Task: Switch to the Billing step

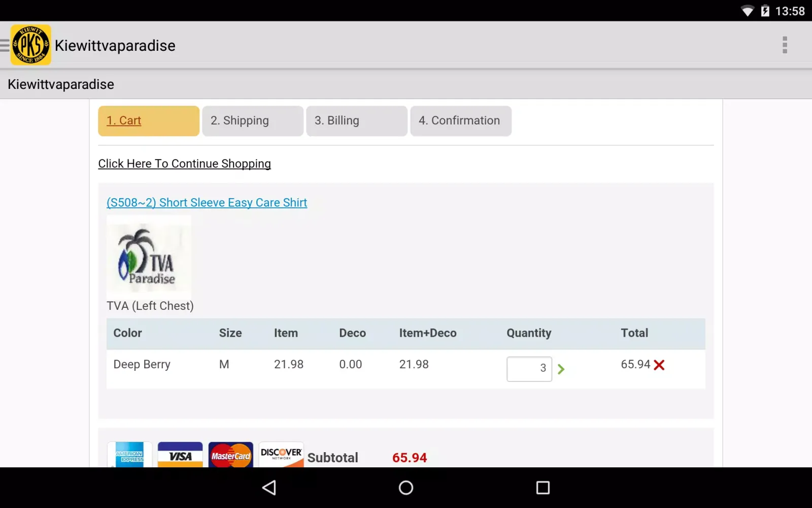Action: tap(356, 121)
